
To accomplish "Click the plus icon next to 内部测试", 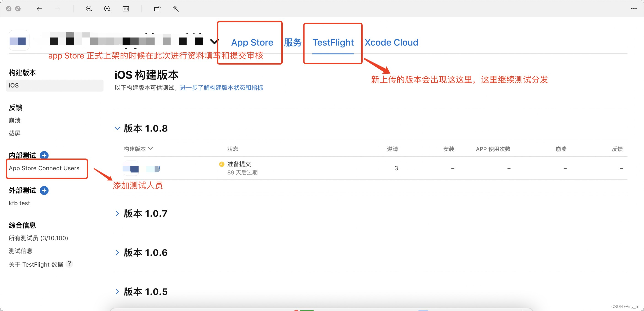I will point(44,155).
